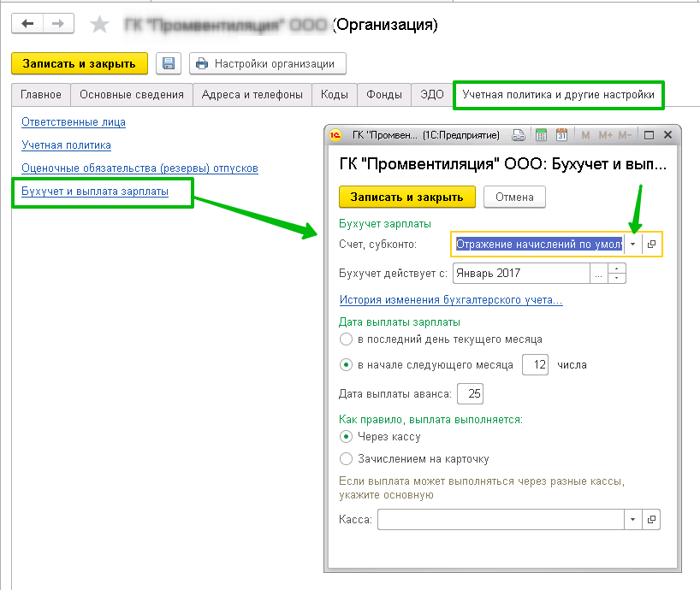Click the Счет, субконто input field

point(538,245)
